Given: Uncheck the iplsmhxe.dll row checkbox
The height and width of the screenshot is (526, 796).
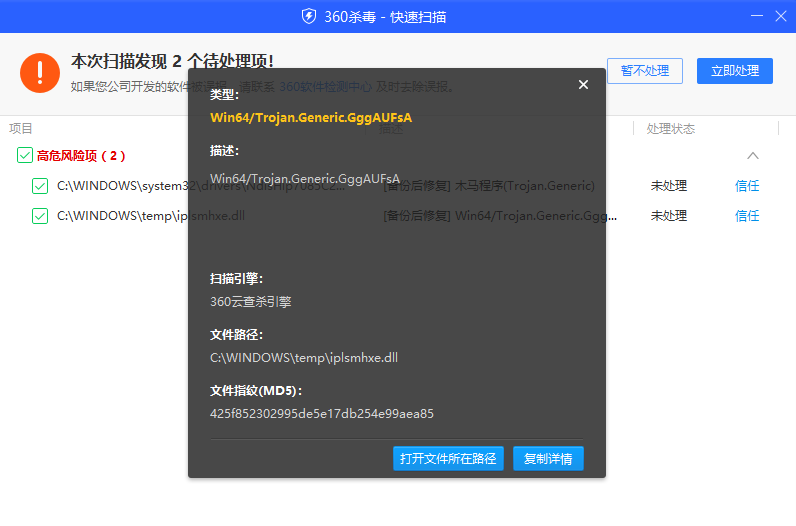Looking at the screenshot, I should click(x=40, y=216).
